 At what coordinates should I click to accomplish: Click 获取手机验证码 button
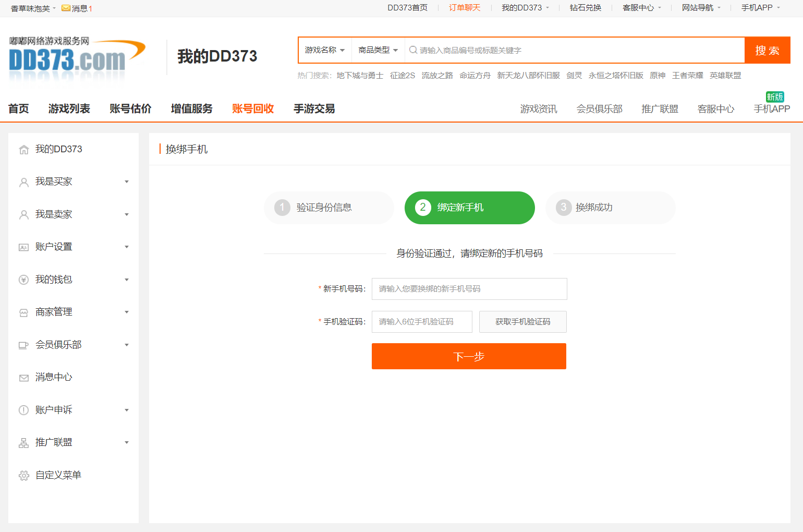(523, 322)
